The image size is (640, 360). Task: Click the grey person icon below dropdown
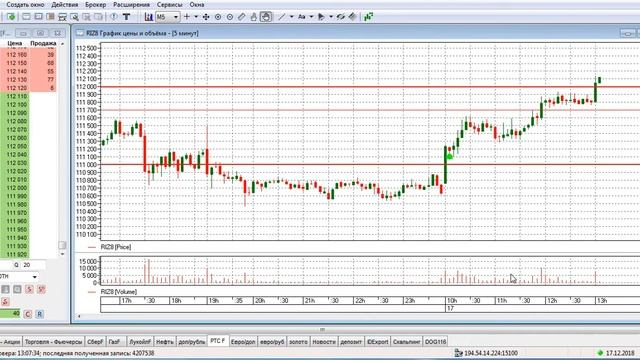(x=5, y=289)
